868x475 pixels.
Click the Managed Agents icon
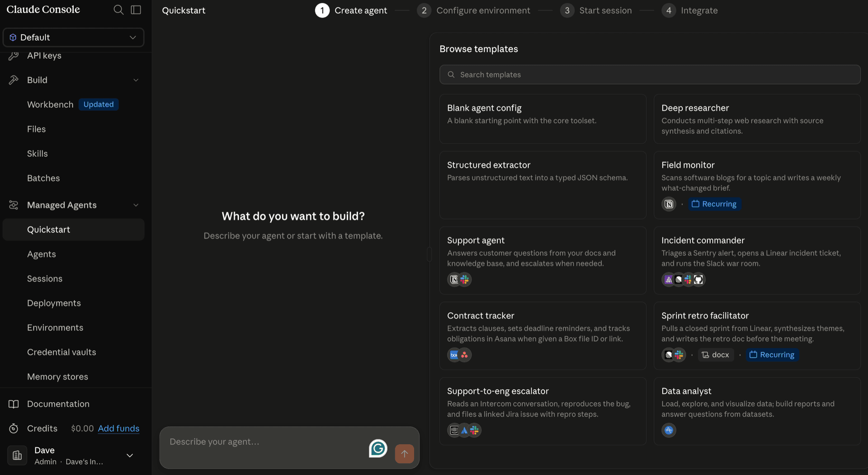14,205
